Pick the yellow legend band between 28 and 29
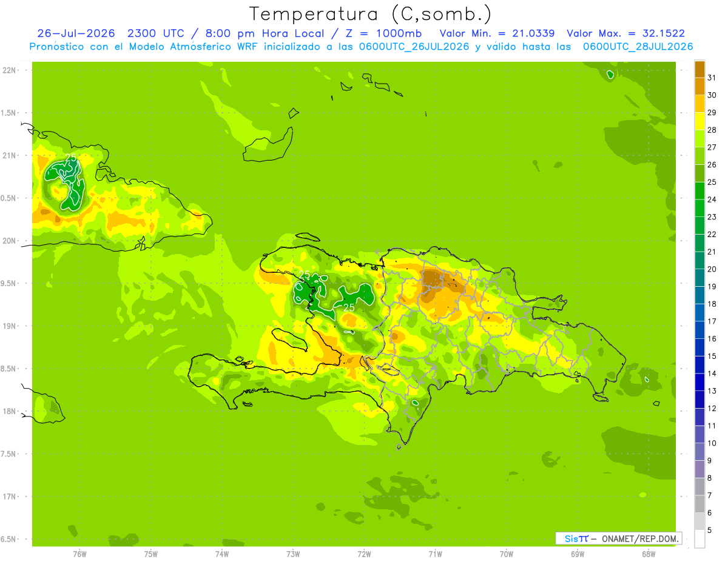The image size is (728, 562). point(699,121)
